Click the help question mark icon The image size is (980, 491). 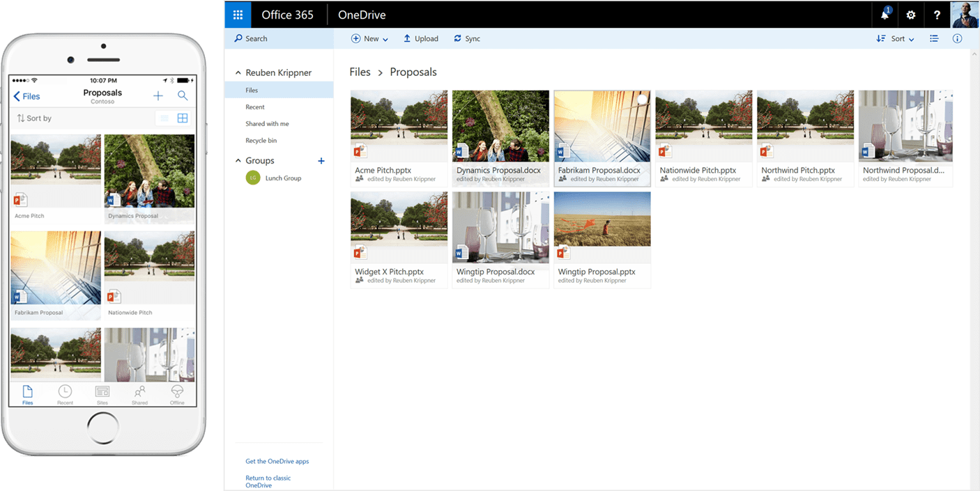pos(937,15)
